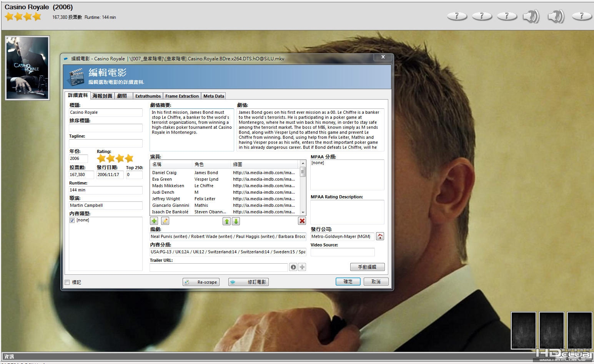Confirm with the 確定 button
This screenshot has width=594, height=364.
pos(348,282)
